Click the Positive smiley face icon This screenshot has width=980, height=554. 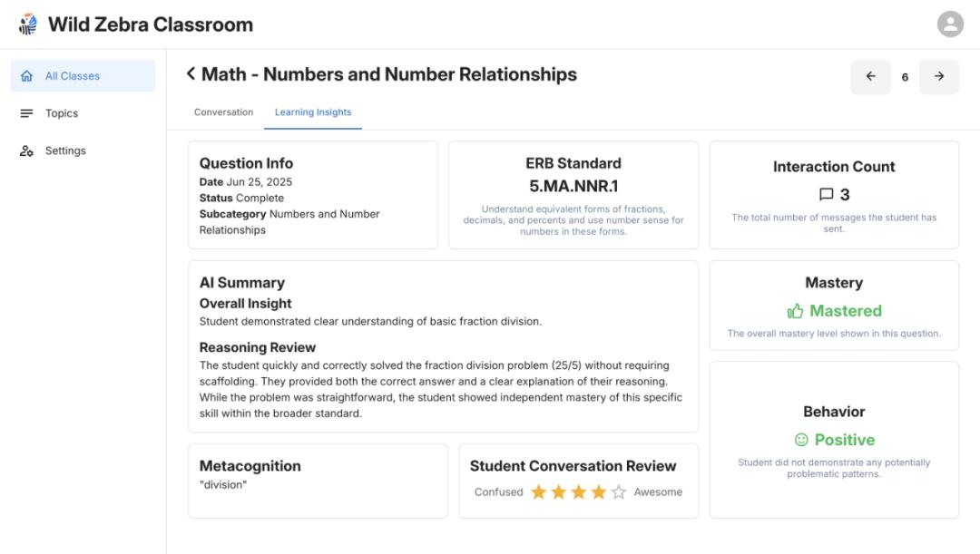click(801, 440)
